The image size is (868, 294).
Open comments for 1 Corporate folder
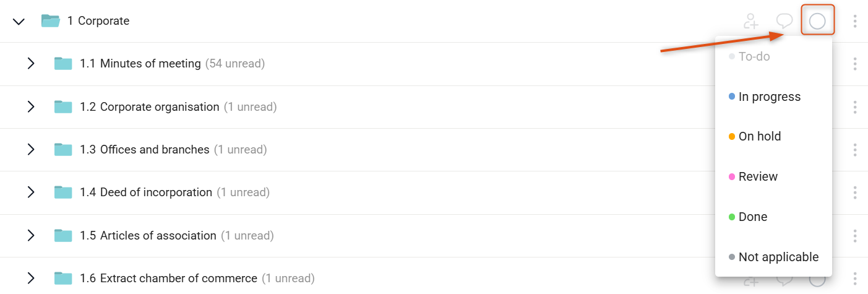click(x=784, y=21)
